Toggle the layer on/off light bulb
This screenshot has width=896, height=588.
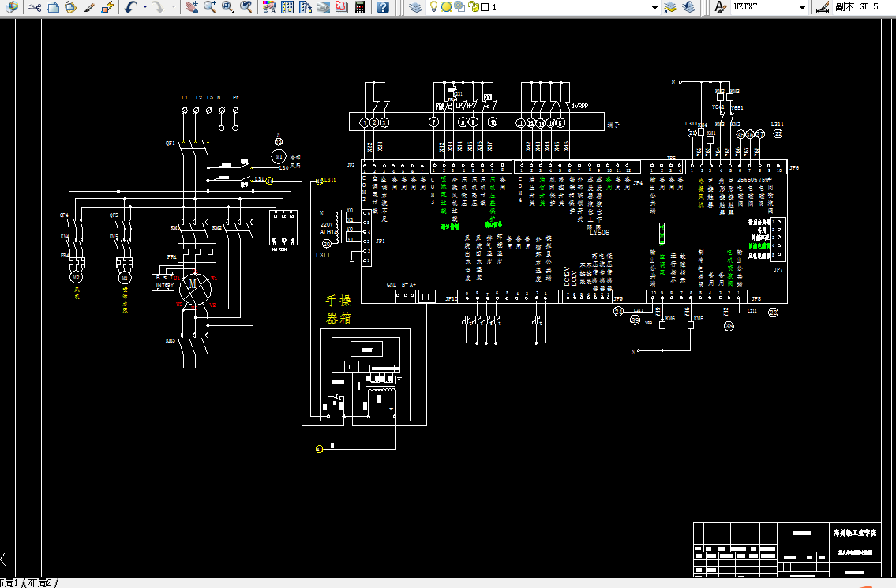point(433,7)
